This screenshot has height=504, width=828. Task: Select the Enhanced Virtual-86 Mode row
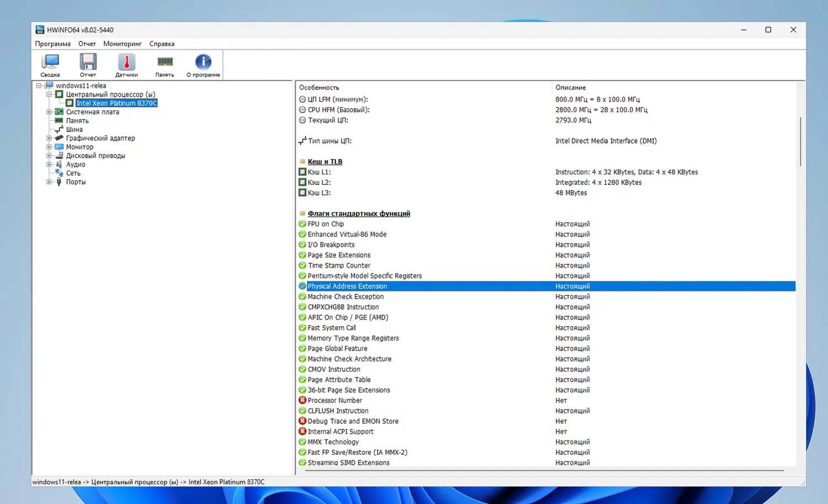tap(546, 235)
